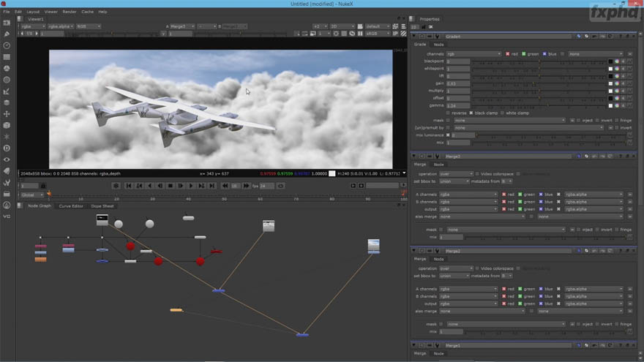644x362 pixels.
Task: Open the Particles nodes star icon
Action: tap(7, 137)
